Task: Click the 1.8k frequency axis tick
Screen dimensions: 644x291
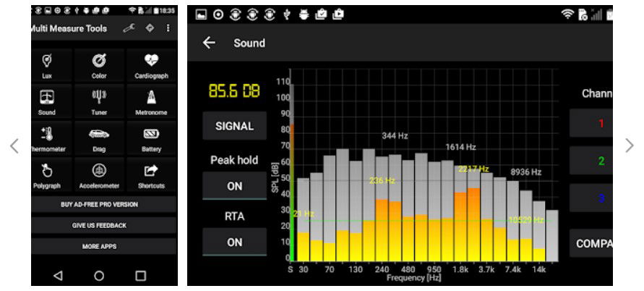Action: 460,270
